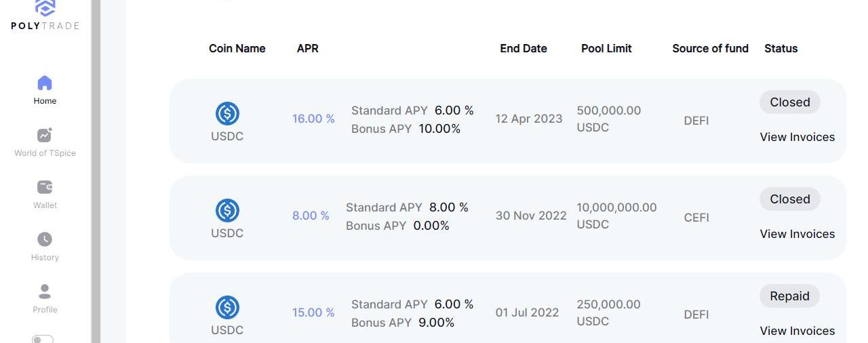
Task: Open the Profile person icon
Action: click(x=45, y=291)
